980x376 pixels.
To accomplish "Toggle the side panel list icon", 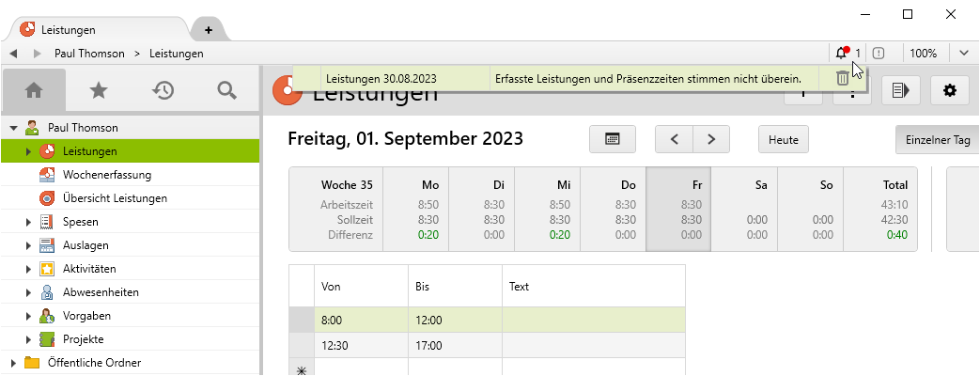I will click(900, 90).
